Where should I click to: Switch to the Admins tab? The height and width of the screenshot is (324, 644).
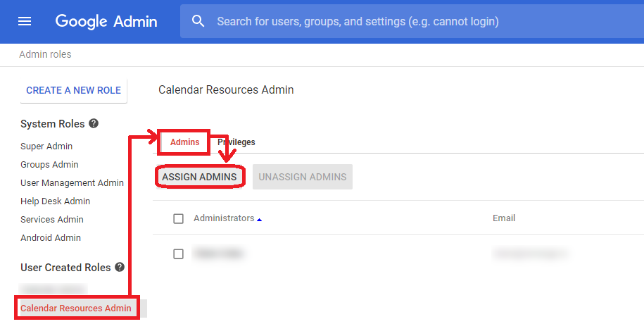[184, 142]
